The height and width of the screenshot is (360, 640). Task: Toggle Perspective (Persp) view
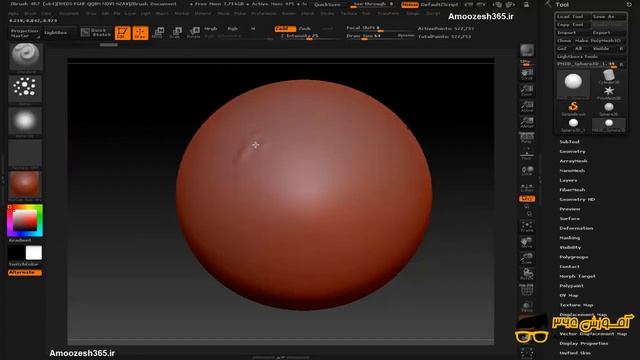pos(527,138)
